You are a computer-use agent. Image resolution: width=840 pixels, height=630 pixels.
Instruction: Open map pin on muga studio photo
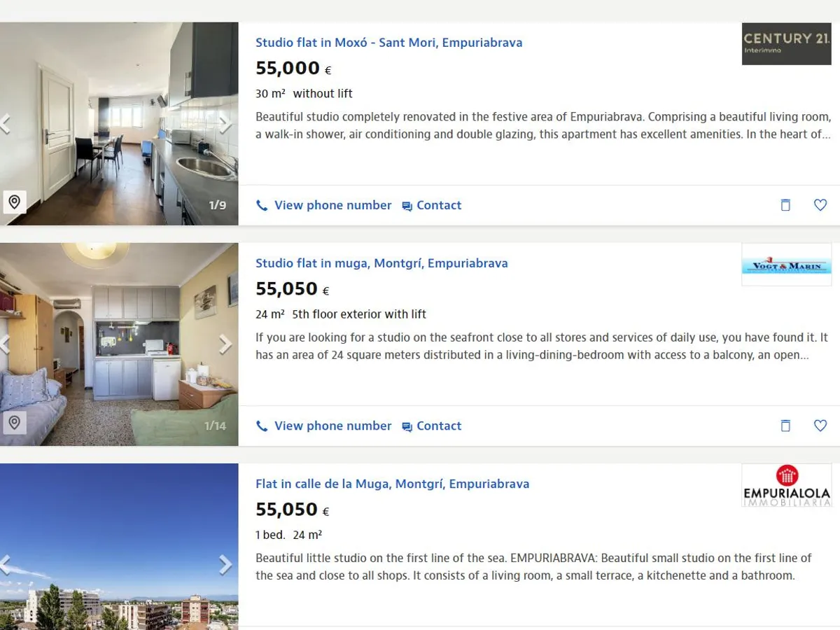(x=14, y=423)
